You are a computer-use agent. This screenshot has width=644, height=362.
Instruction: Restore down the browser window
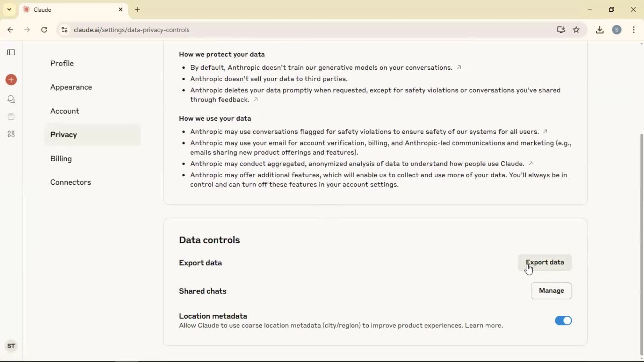tap(611, 9)
